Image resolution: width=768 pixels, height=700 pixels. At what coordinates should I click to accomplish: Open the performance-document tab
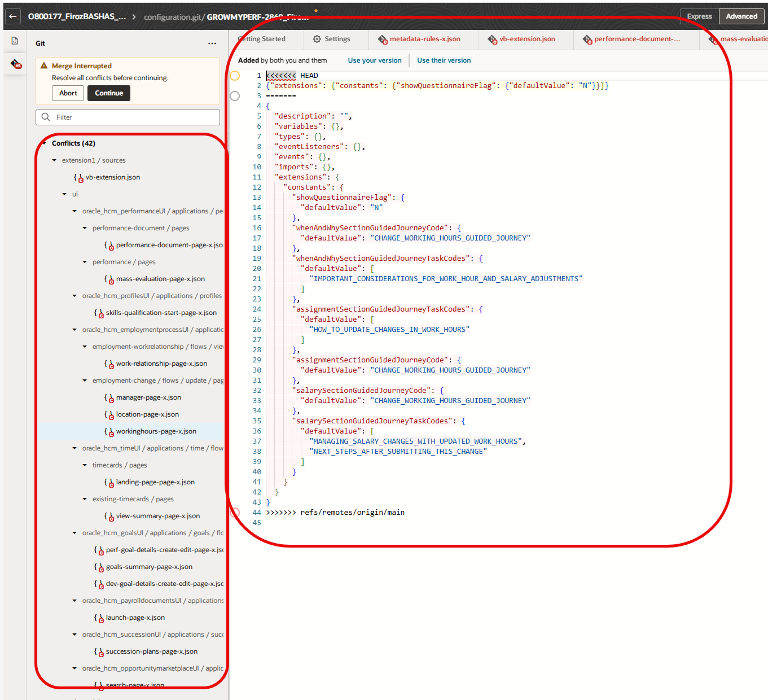click(x=637, y=40)
